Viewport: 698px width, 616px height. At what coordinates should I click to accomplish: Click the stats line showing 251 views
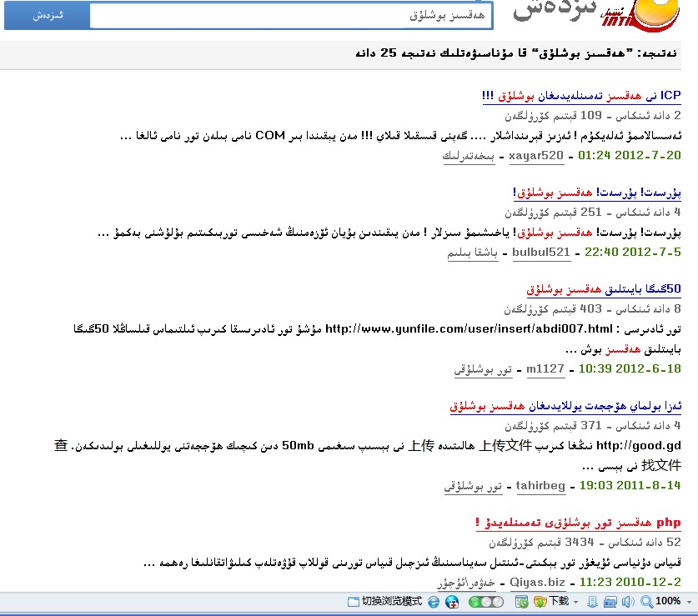[593, 213]
